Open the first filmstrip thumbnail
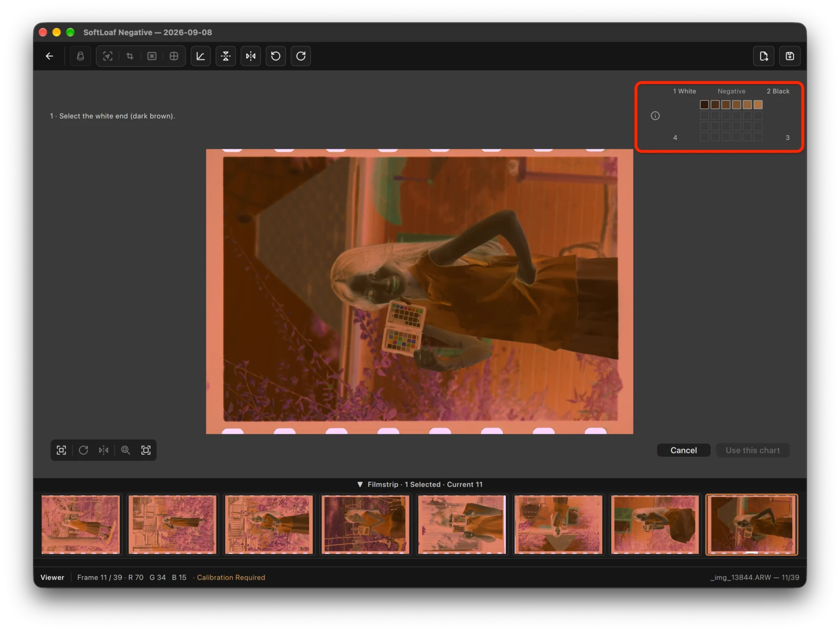Image resolution: width=840 pixels, height=632 pixels. tap(81, 524)
